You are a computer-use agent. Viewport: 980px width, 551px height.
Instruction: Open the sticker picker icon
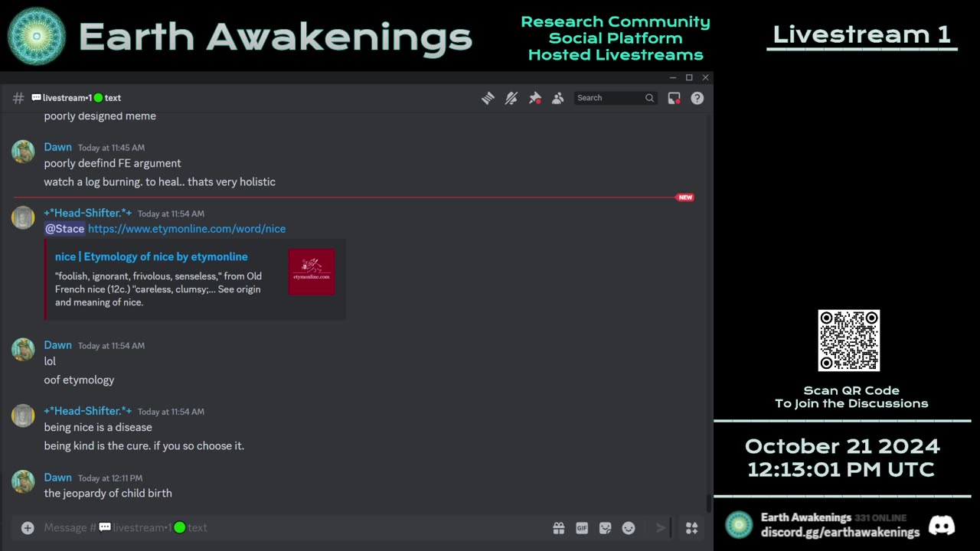click(606, 527)
